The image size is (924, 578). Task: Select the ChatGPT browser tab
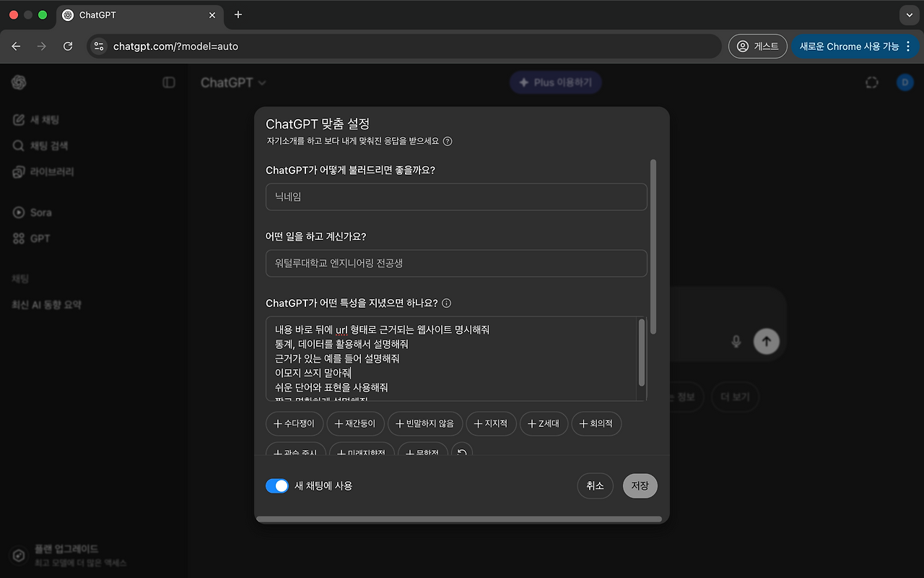click(139, 15)
